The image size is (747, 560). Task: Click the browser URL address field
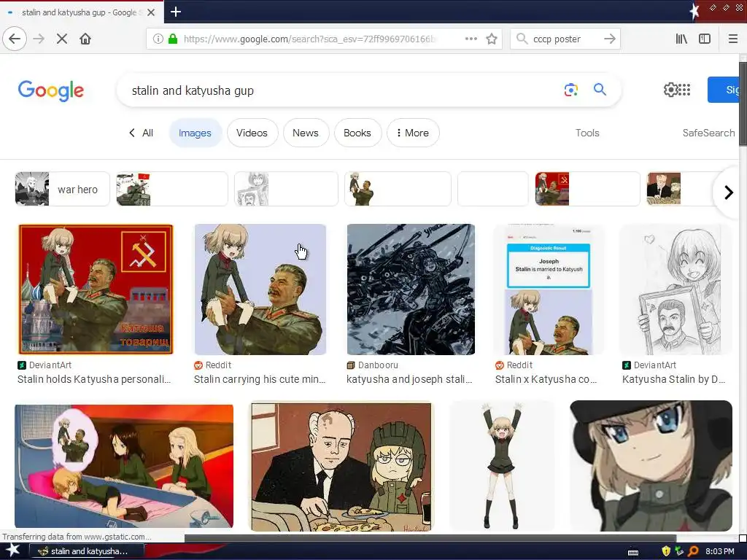[309, 39]
